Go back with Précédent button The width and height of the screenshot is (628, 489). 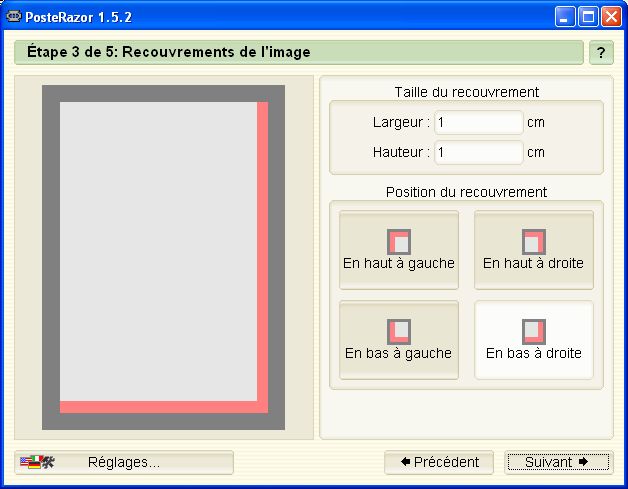(x=439, y=463)
